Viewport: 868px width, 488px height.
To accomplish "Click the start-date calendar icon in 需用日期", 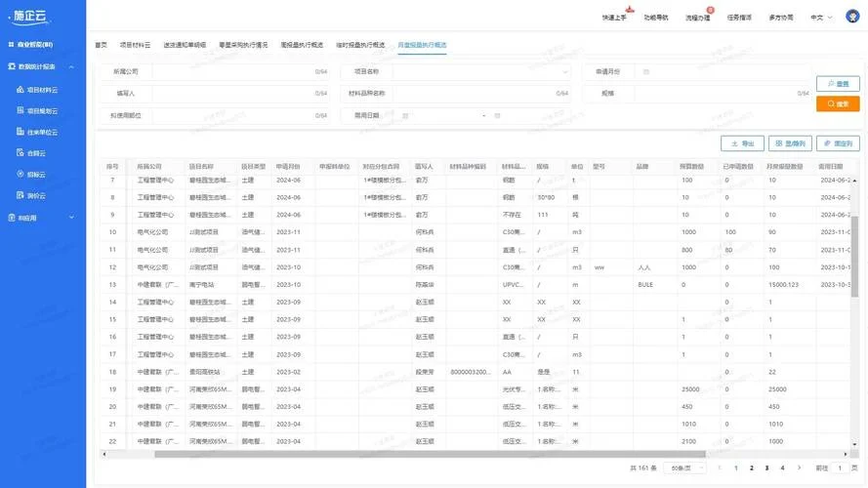I will [405, 115].
